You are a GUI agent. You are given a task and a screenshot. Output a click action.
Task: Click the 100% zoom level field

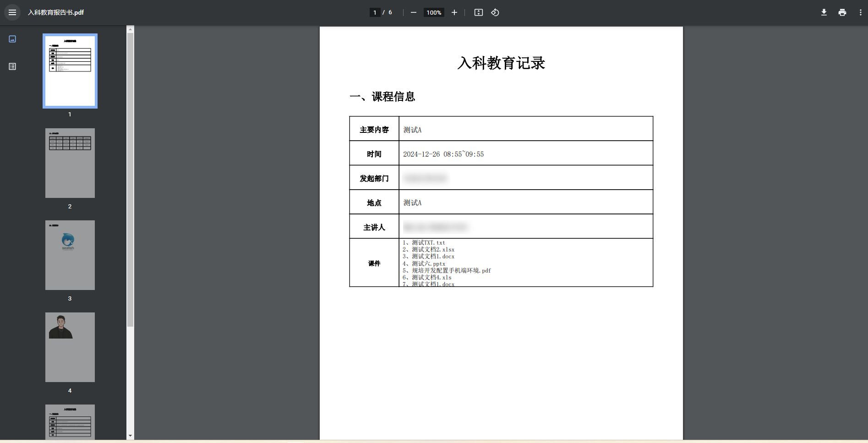coord(434,12)
